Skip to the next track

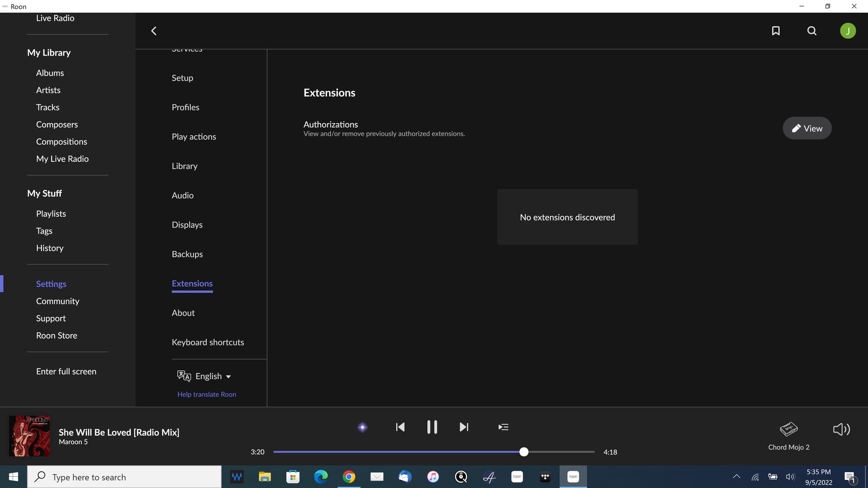point(464,427)
